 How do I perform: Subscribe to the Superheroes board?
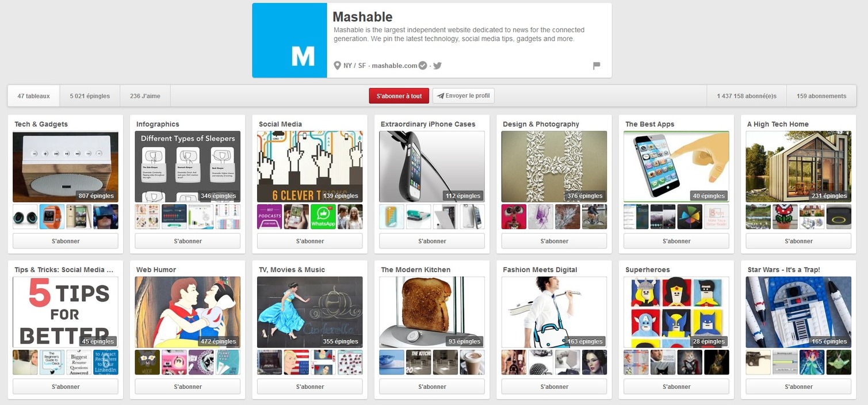click(x=676, y=387)
